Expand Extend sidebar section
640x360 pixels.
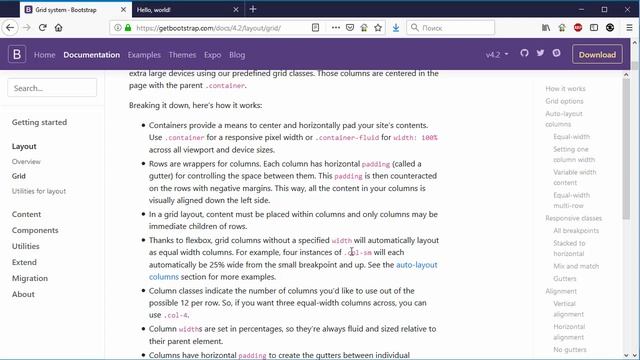click(24, 262)
